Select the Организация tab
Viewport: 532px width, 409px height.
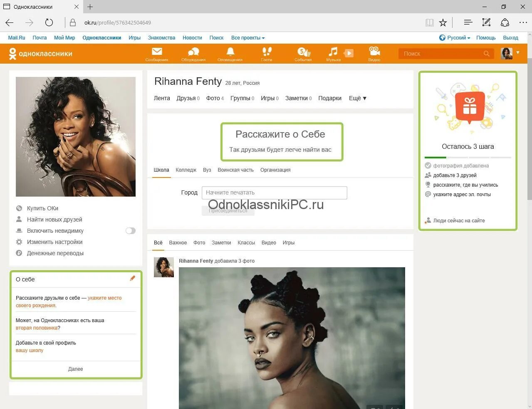(x=275, y=170)
